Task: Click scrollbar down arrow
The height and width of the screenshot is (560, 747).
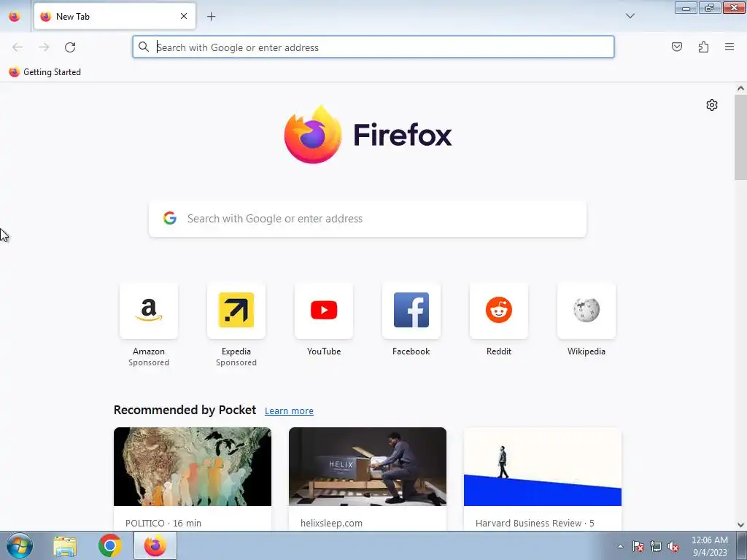Action: tap(740, 525)
